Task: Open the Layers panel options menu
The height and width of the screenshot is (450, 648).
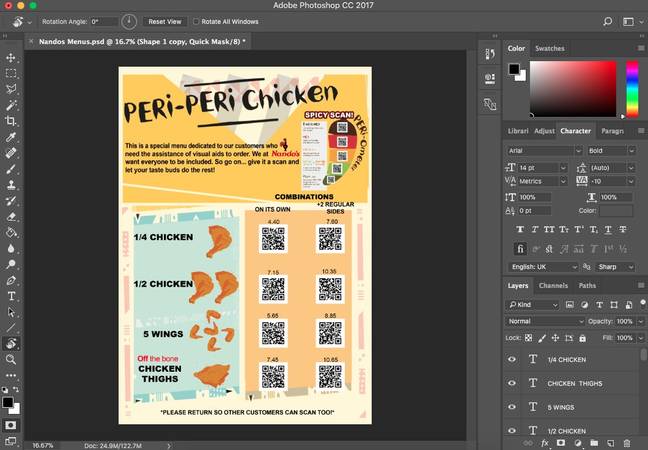Action: (641, 286)
